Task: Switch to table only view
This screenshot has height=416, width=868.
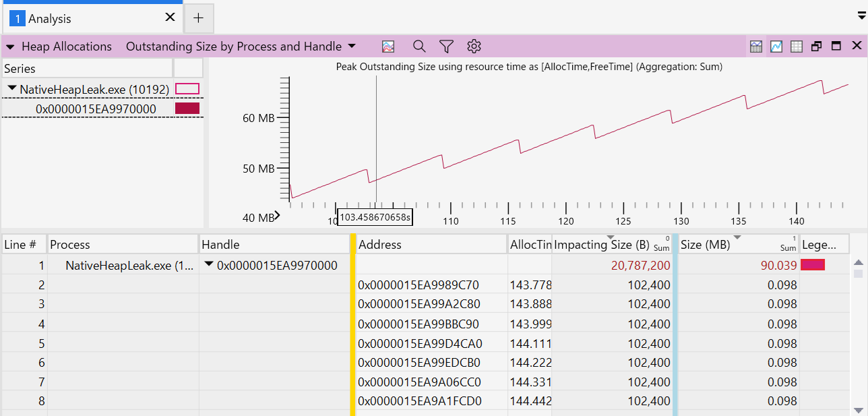Action: (x=797, y=47)
